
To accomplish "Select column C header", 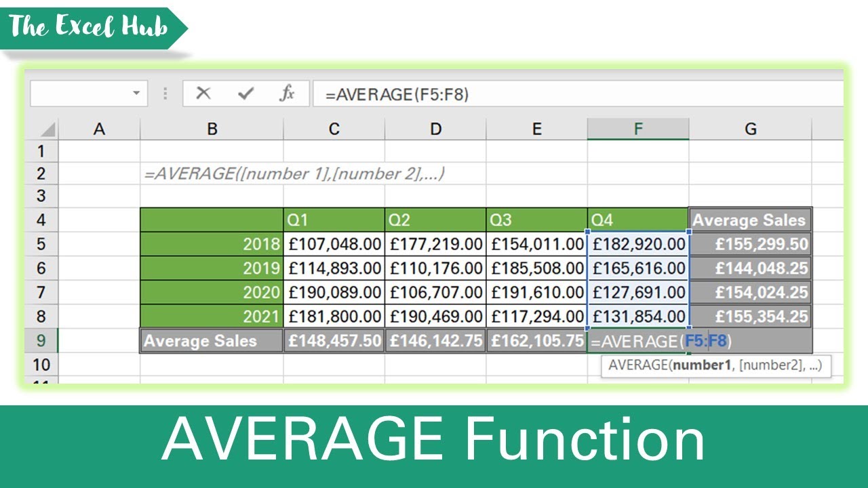I will coord(334,129).
